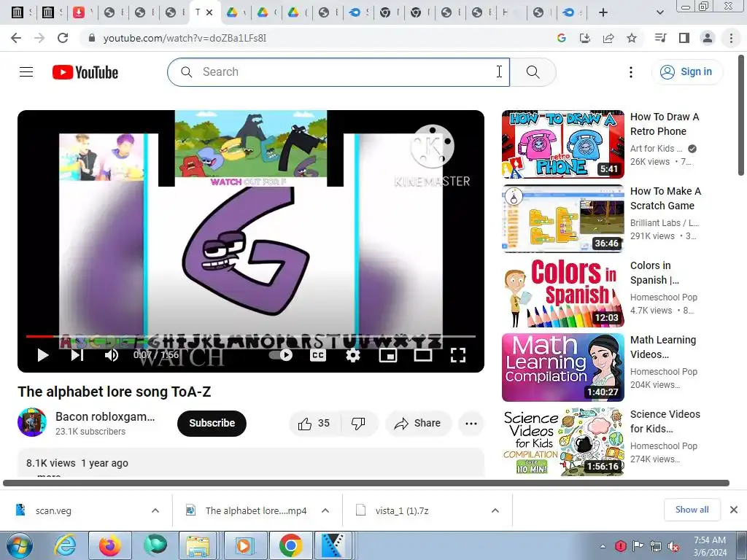Open Windows Explorer folder on taskbar
This screenshot has height=560, width=747.
point(198,545)
